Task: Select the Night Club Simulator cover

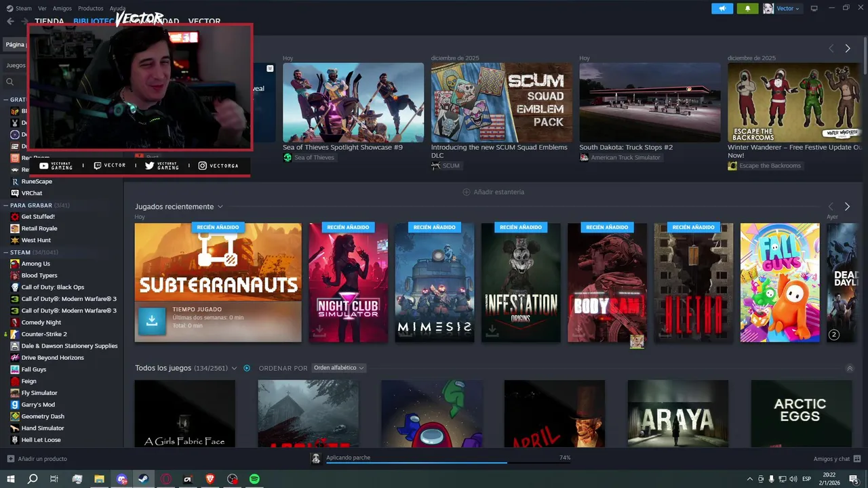Action: [349, 283]
